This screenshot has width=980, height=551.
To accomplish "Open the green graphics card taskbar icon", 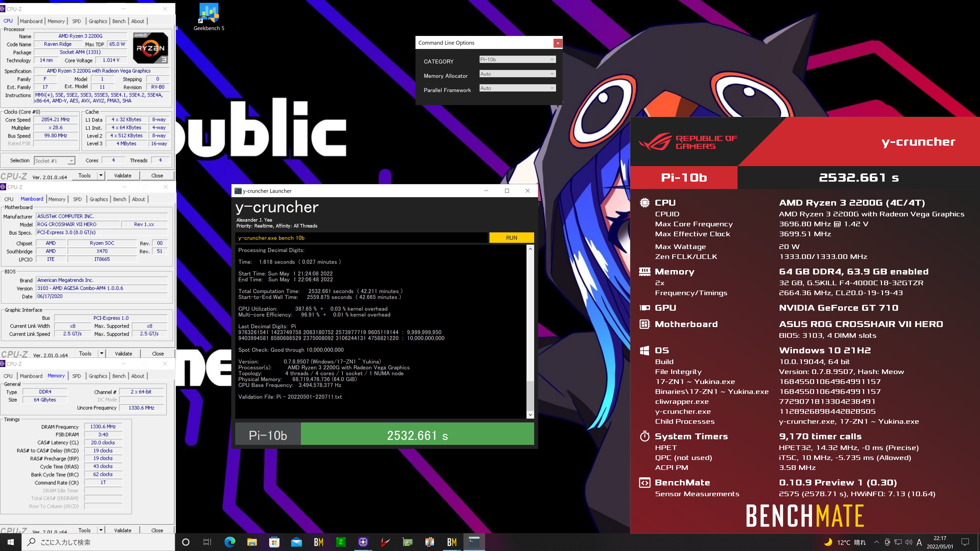I will (x=408, y=542).
